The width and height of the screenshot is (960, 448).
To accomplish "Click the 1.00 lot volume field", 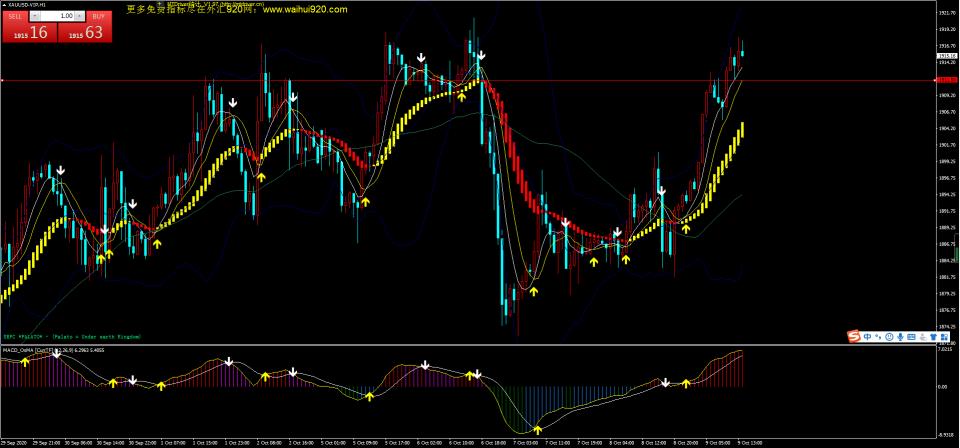I will click(x=58, y=16).
